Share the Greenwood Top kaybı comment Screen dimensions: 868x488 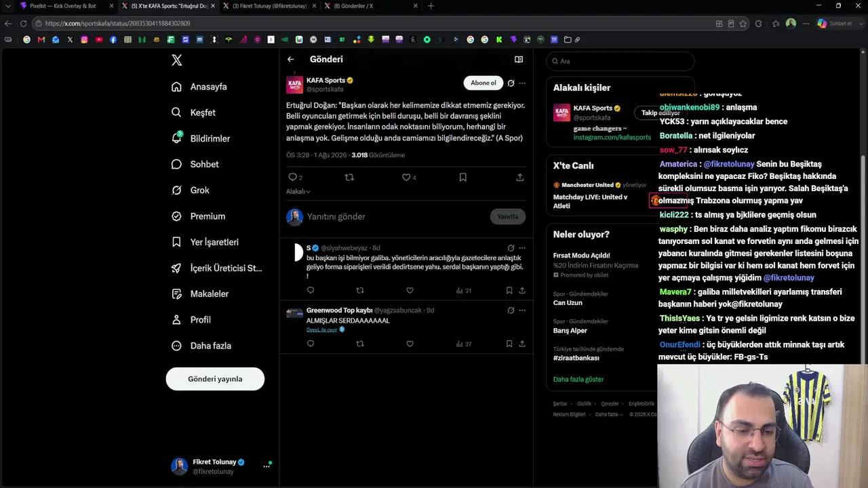click(x=522, y=344)
